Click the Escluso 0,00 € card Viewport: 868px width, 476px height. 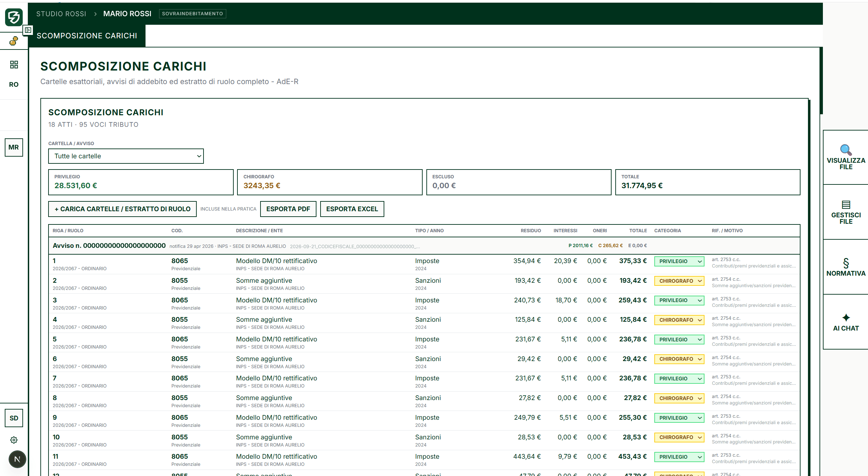519,182
